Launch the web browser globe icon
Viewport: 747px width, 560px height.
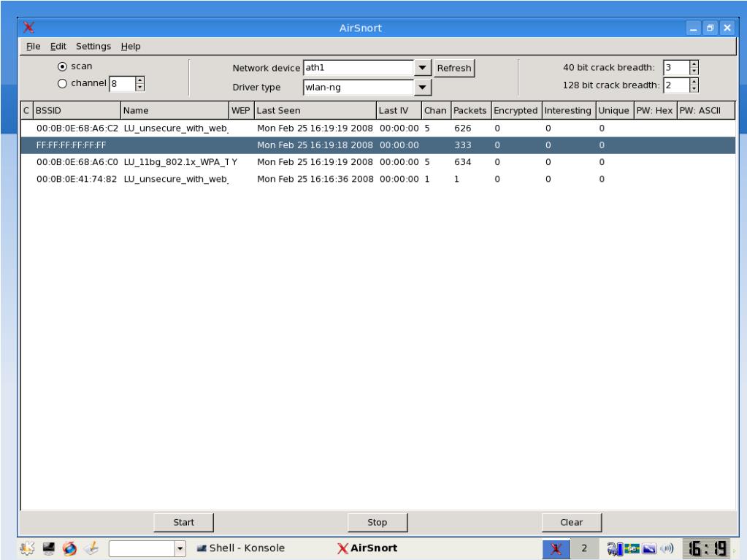(x=69, y=548)
